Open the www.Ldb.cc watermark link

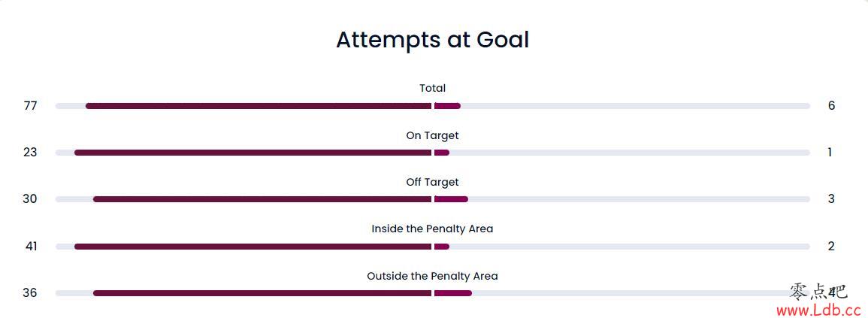818,310
